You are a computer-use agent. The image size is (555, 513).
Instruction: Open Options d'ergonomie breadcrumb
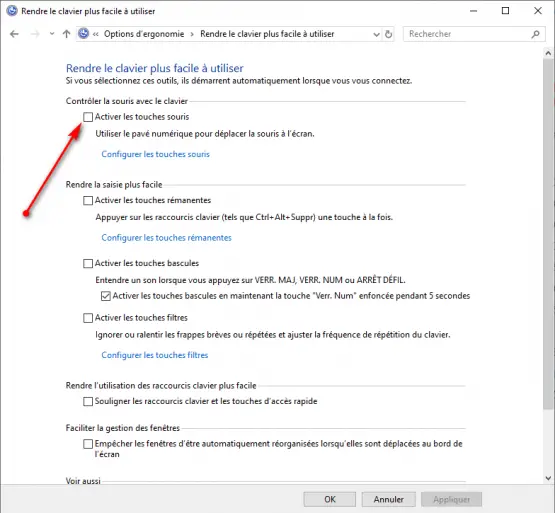(x=144, y=34)
